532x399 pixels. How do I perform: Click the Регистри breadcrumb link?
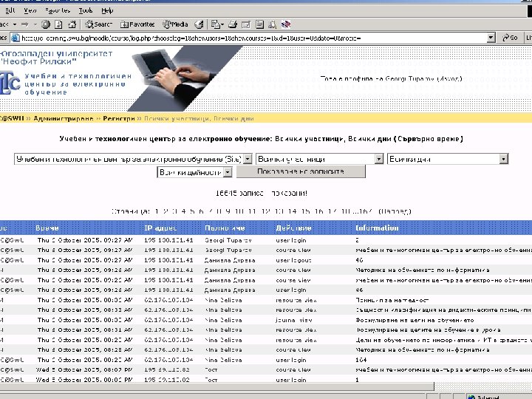[119, 118]
